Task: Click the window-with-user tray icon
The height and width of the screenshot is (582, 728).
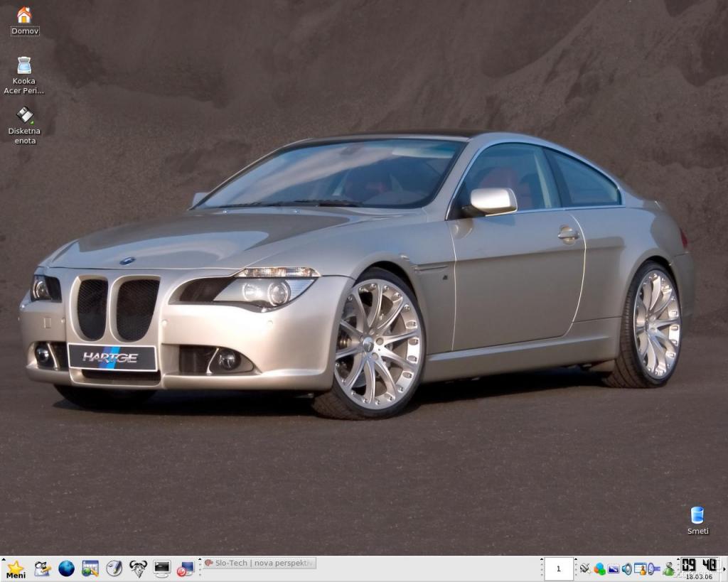Action: (641, 568)
